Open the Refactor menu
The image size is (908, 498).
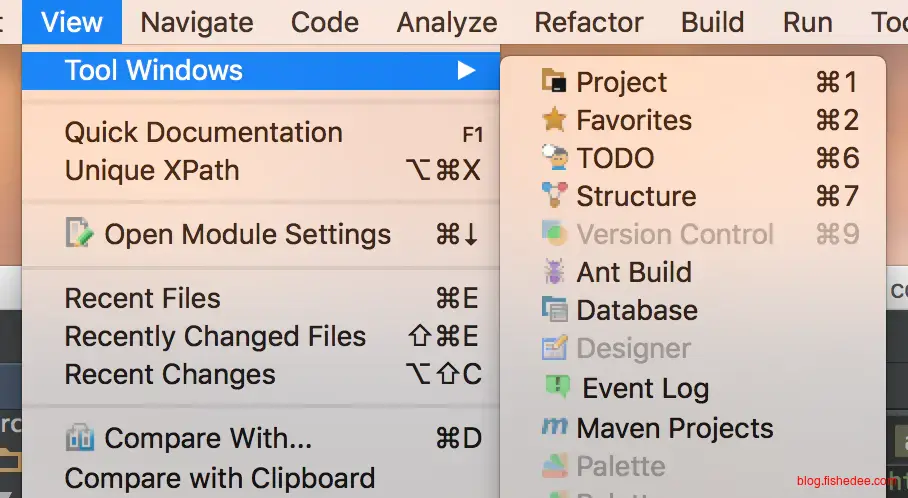(x=589, y=22)
